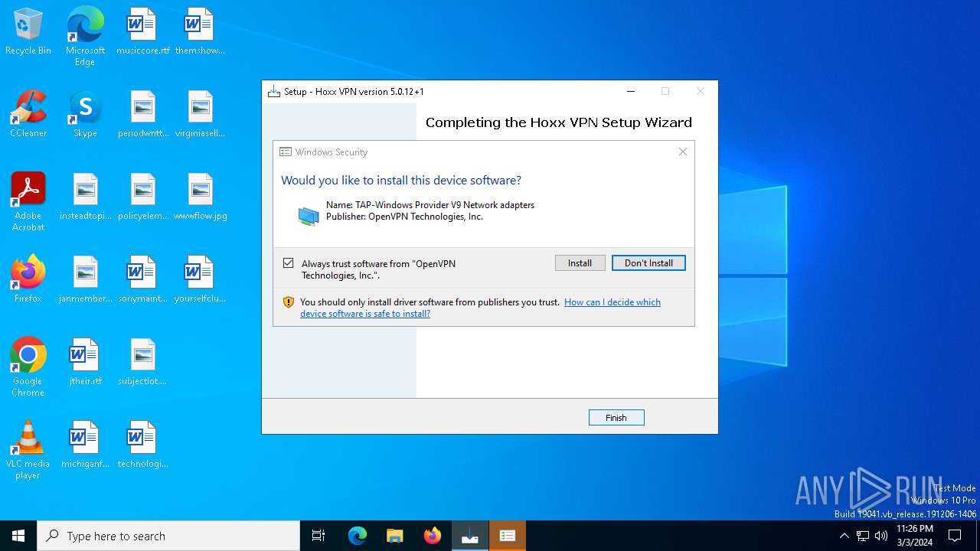Screen dimensions: 980x551
Task: Select the subjectlot image file
Action: point(142,363)
